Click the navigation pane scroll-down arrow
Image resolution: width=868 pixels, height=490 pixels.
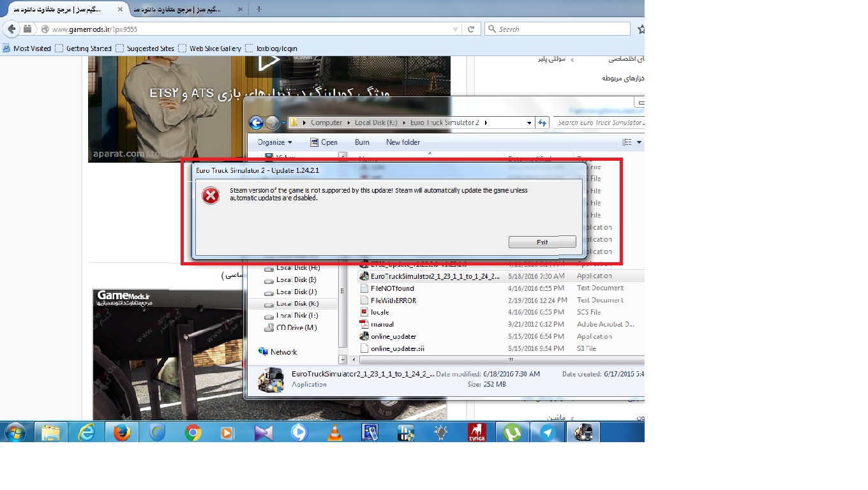coord(343,360)
